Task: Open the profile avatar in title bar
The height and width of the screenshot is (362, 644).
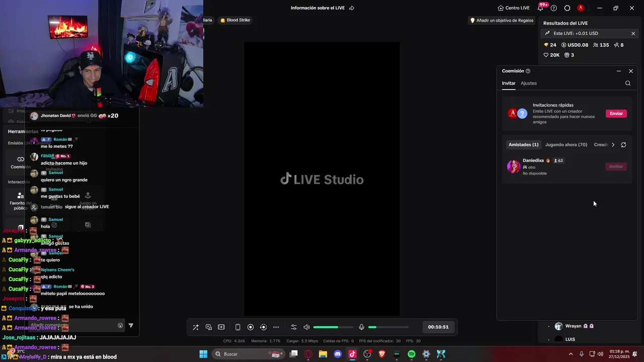Action: [581, 8]
